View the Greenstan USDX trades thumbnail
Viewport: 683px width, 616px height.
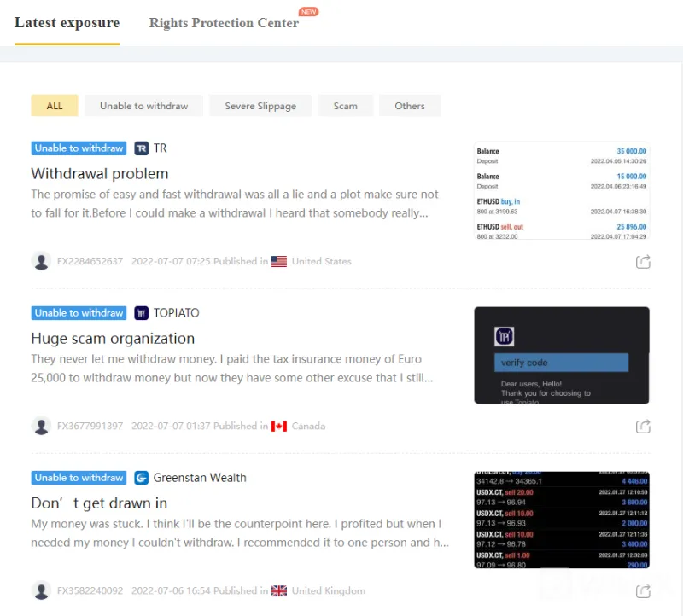(562, 520)
